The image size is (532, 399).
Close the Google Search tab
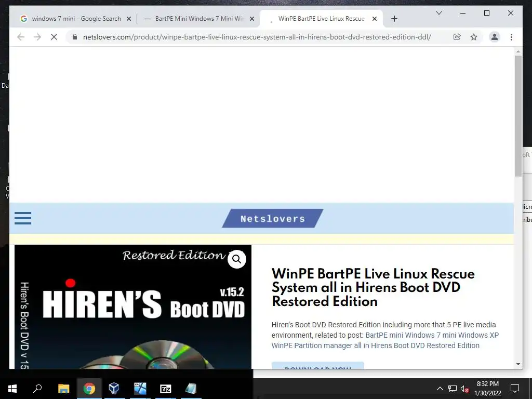point(129,19)
